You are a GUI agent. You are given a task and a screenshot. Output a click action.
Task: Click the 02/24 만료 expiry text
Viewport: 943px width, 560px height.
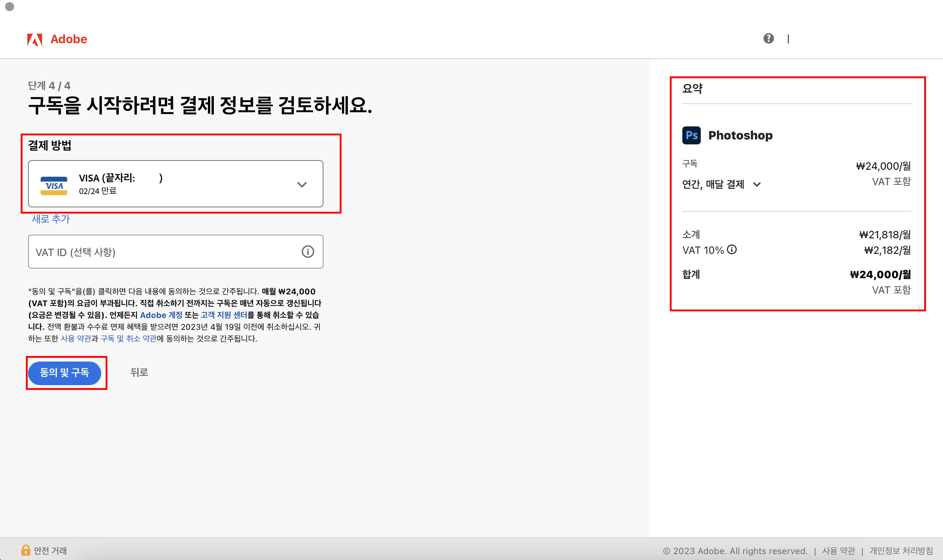coord(98,191)
